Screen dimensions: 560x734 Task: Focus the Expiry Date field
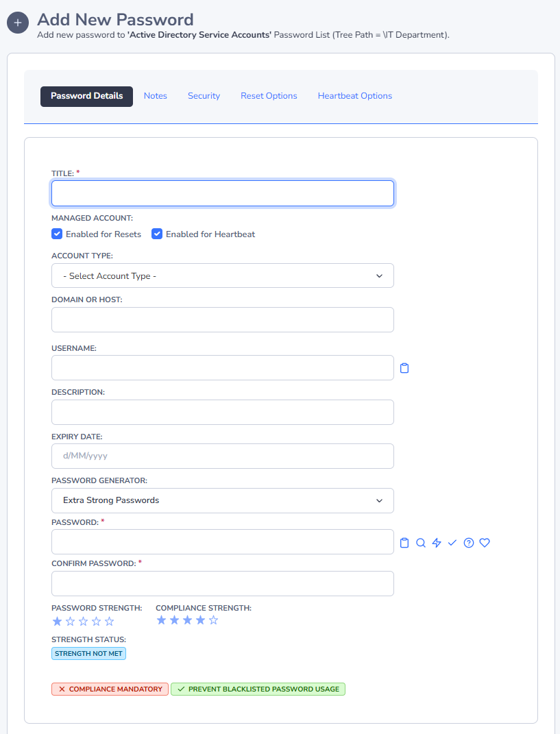pyautogui.click(x=222, y=456)
